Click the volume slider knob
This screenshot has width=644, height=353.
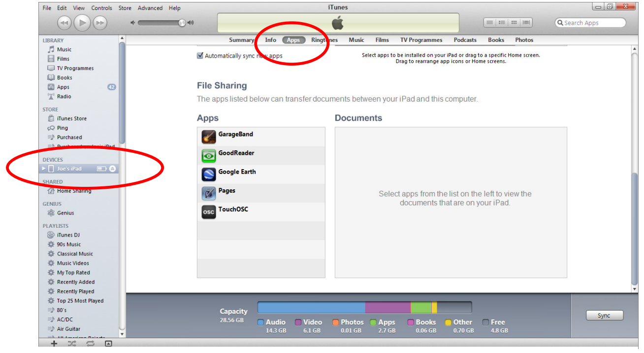[182, 23]
